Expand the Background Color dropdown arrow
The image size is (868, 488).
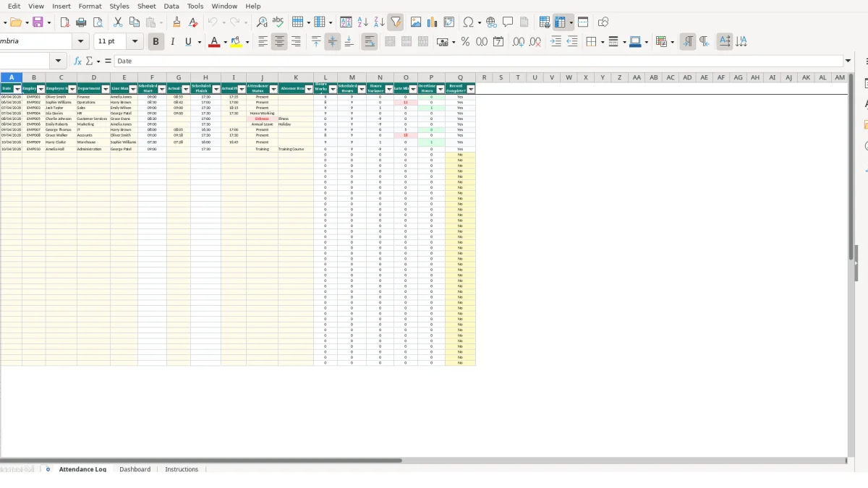pos(247,42)
